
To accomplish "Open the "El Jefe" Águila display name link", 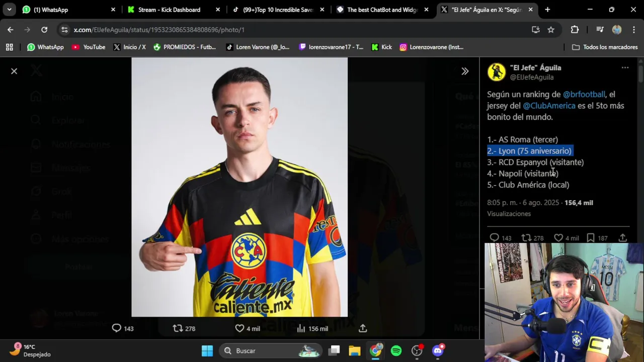I will pos(535,67).
